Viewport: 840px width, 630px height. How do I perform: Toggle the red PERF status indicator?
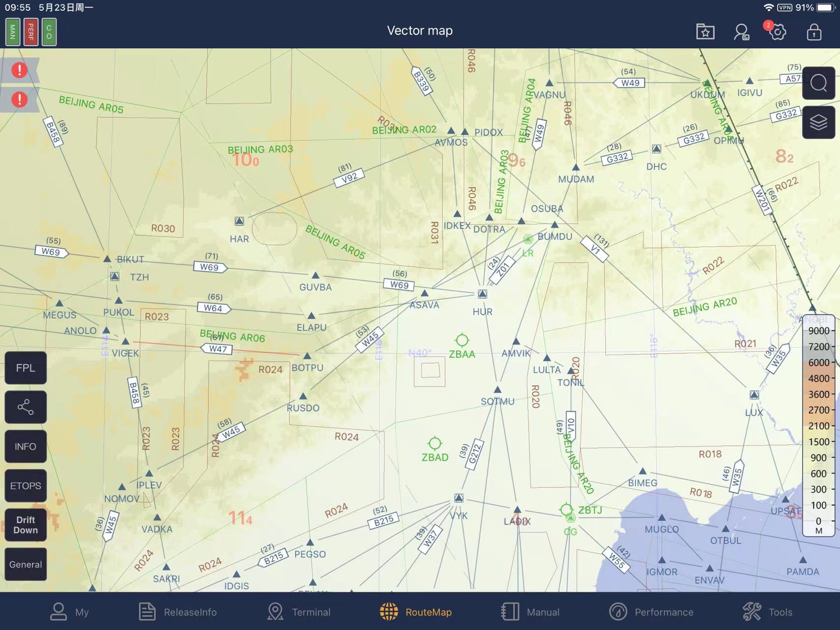pyautogui.click(x=31, y=32)
